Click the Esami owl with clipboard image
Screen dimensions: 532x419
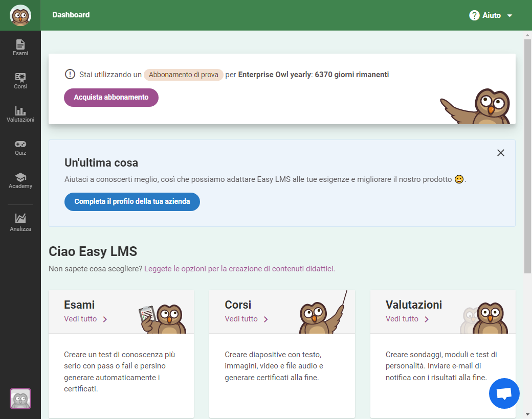point(163,319)
